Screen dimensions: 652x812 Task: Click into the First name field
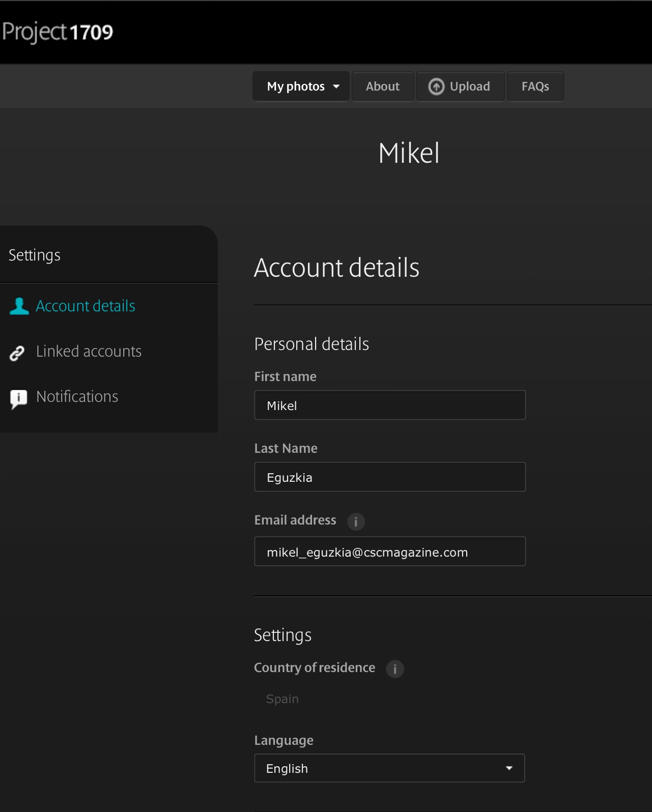[389, 405]
